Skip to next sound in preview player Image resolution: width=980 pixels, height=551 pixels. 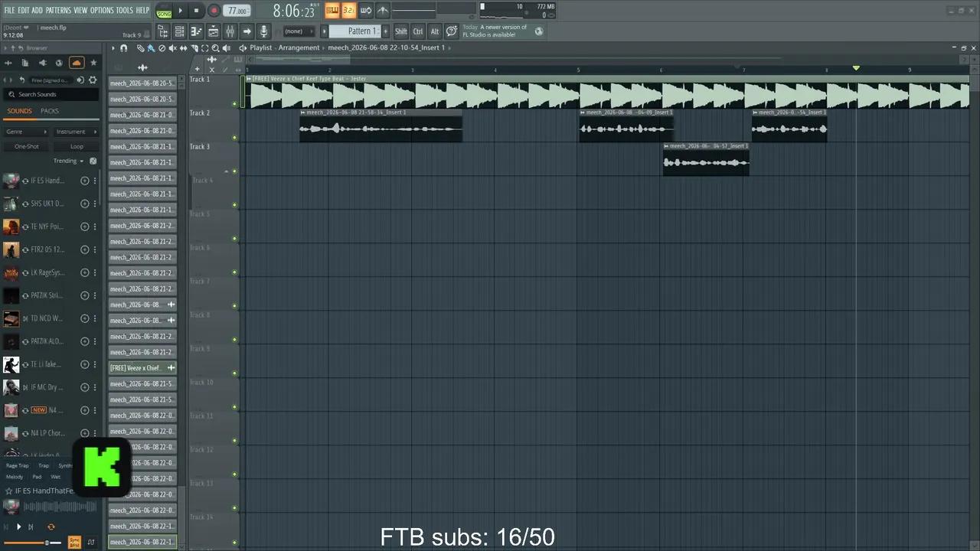[x=31, y=527]
